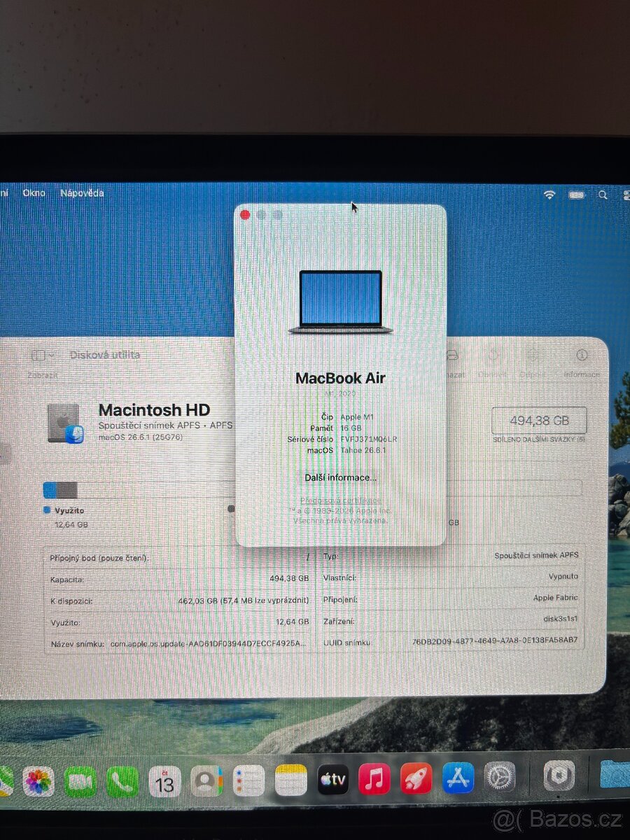Click the blue used segment of the storage bar
Viewport: 630px width, 840px height.
[50, 489]
